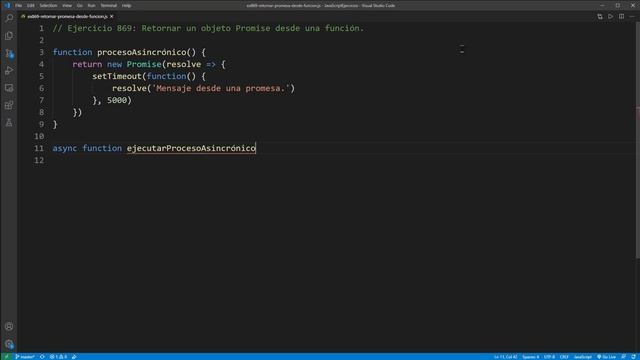This screenshot has width=640, height=360.
Task: Click line number 1 in the gutter
Action: (x=41, y=28)
